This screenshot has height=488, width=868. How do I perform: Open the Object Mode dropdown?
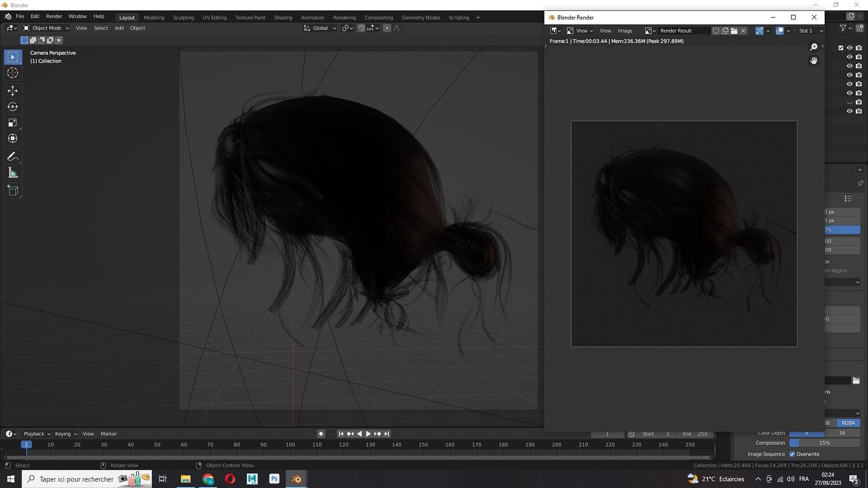pos(46,28)
